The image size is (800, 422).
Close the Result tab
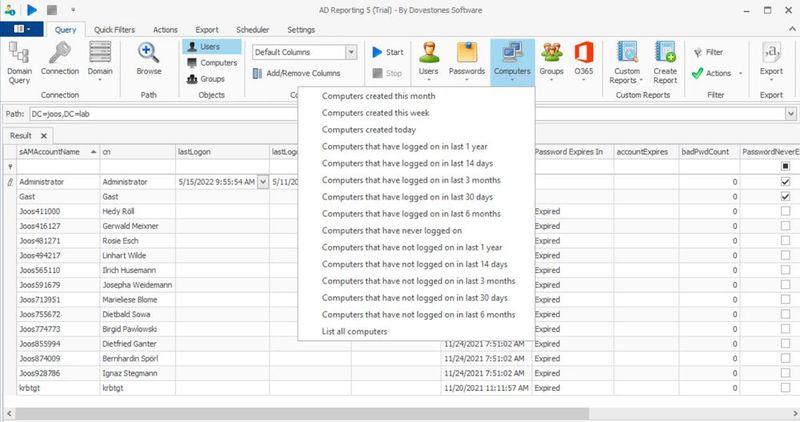click(x=44, y=136)
